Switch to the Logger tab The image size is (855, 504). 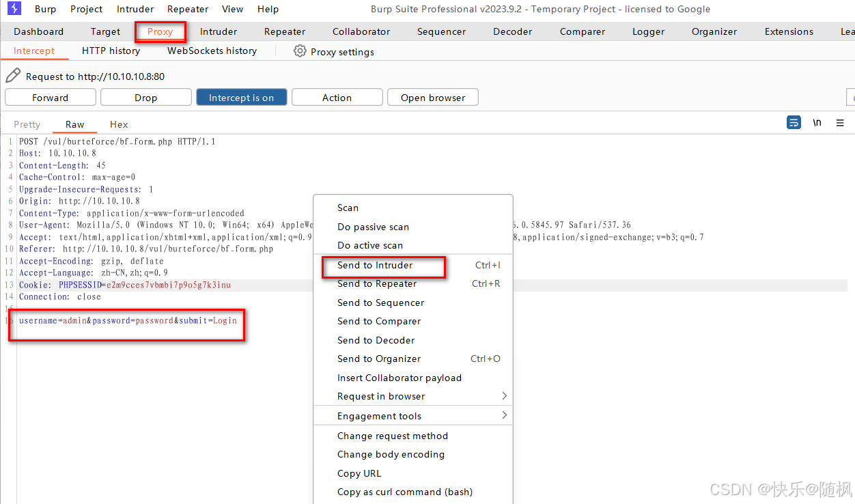649,31
